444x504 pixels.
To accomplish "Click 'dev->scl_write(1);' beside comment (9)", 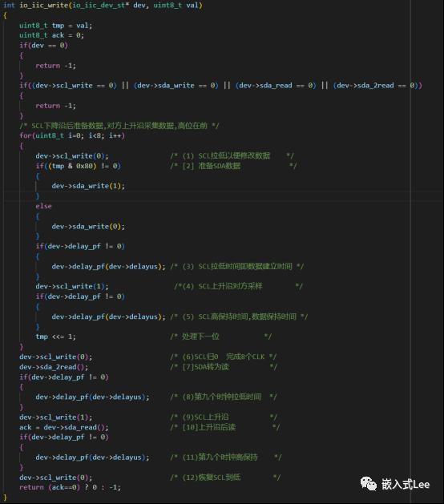I will point(55,417).
